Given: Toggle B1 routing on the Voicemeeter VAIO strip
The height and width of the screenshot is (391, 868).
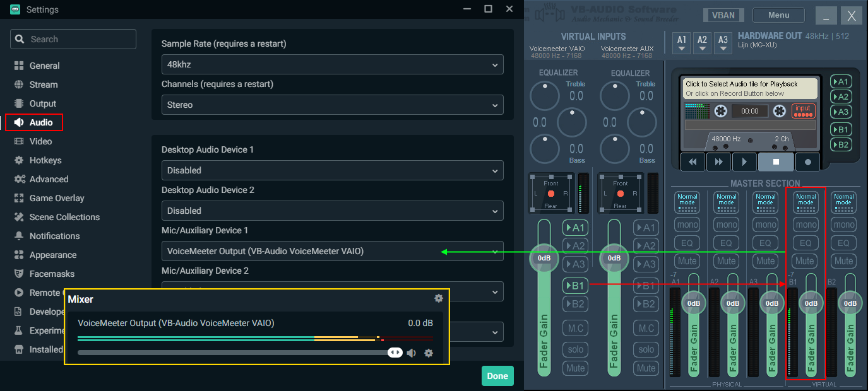Looking at the screenshot, I should click(x=575, y=286).
